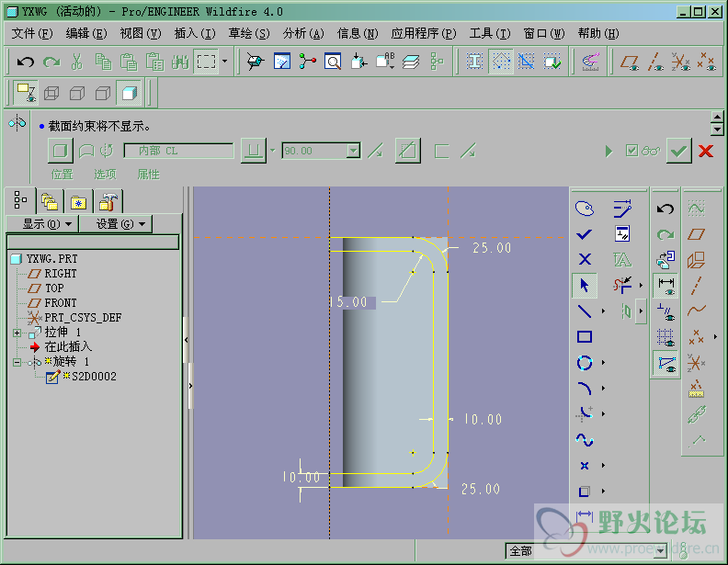728x565 pixels.
Task: Click the sketcher Select arrow tool
Action: coord(585,286)
